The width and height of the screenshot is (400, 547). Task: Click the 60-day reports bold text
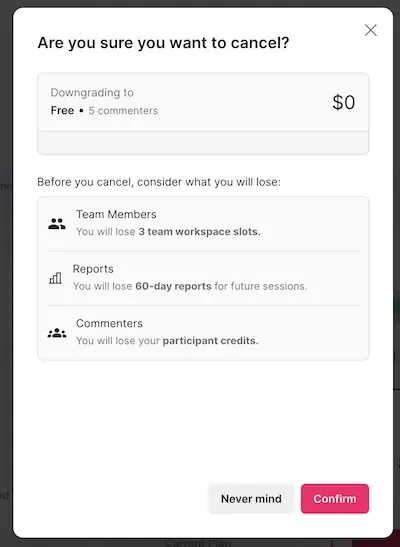pyautogui.click(x=173, y=286)
